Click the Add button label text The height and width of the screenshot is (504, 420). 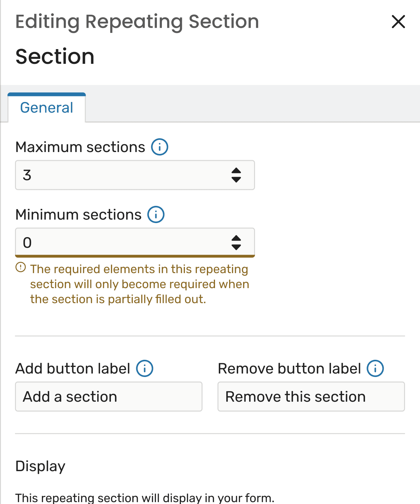(73, 369)
